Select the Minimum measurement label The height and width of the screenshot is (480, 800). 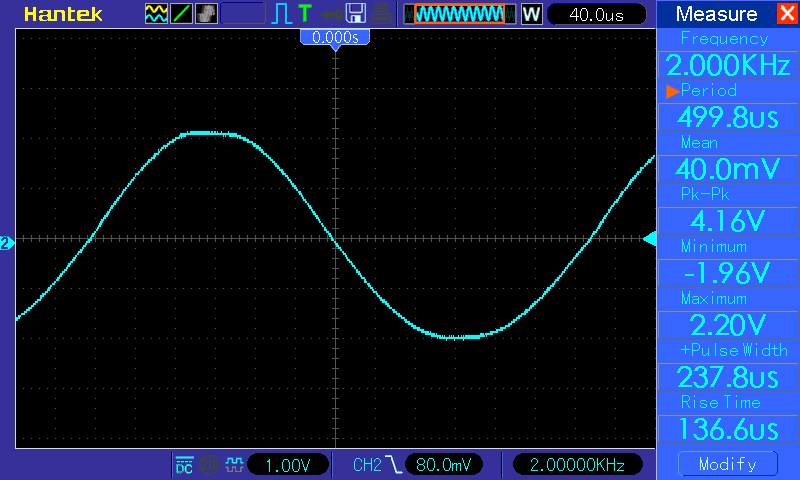(714, 246)
